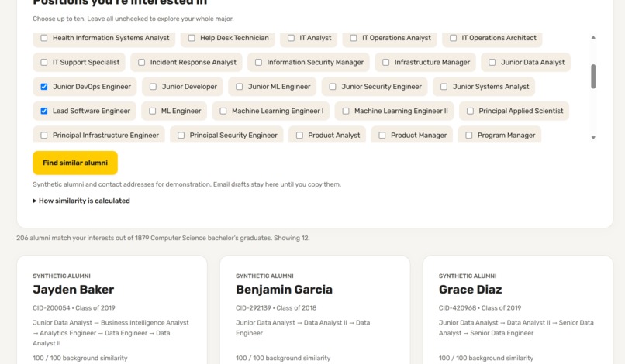Click the 206 alumni match summary text
The height and width of the screenshot is (364, 625).
click(163, 238)
